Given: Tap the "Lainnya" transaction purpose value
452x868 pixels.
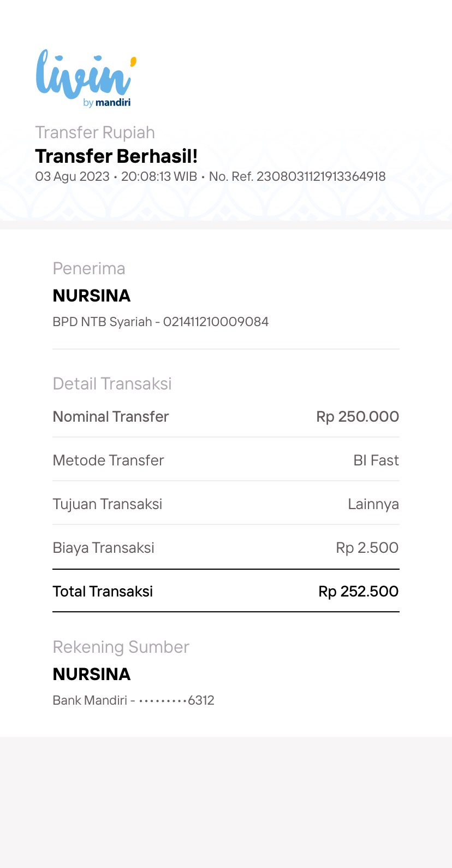Looking at the screenshot, I should (x=373, y=504).
